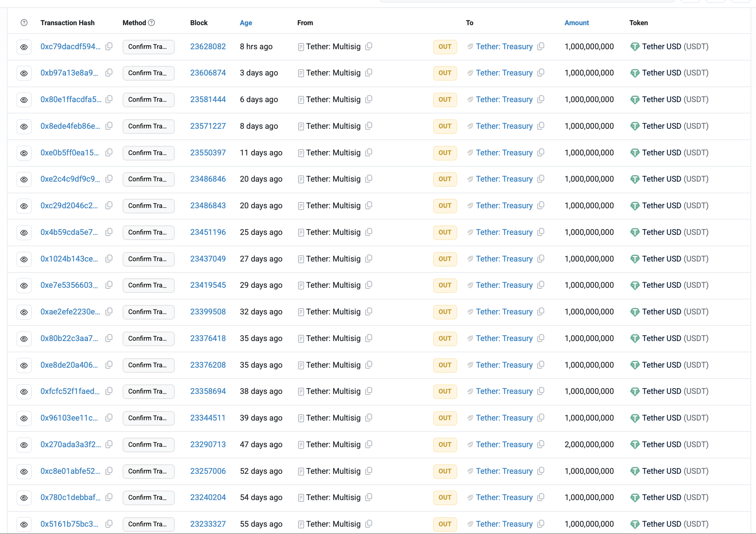Screen dimensions: 756x534
Task: Toggle eye preview for 0xe2c4c9df9c9 row
Action: [24, 179]
